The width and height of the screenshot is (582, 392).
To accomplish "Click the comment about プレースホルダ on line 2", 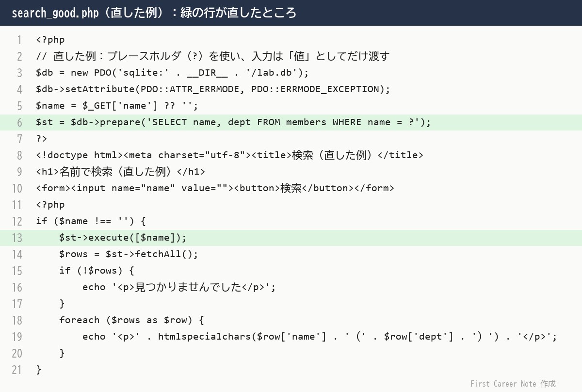I will click(x=212, y=56).
